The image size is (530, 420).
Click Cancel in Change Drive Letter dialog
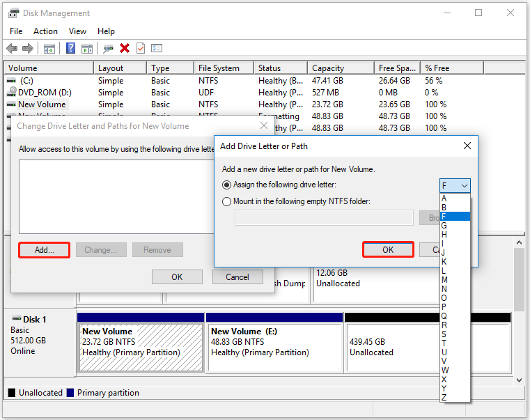tap(237, 277)
